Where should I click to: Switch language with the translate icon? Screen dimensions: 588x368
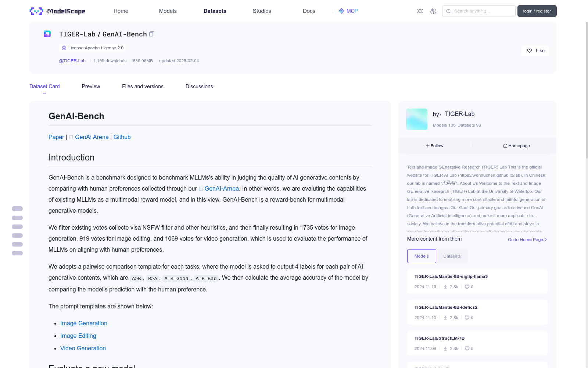434,11
